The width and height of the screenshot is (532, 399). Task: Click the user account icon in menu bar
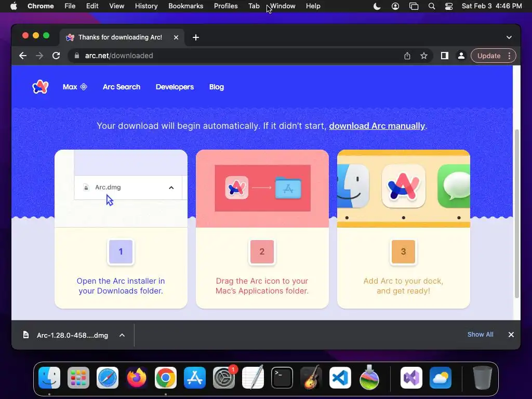[395, 6]
